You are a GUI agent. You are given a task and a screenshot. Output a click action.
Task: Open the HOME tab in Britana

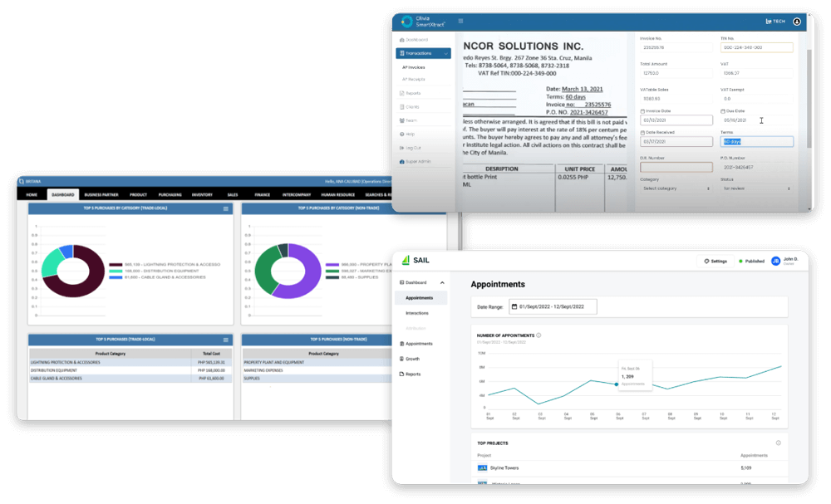(32, 195)
